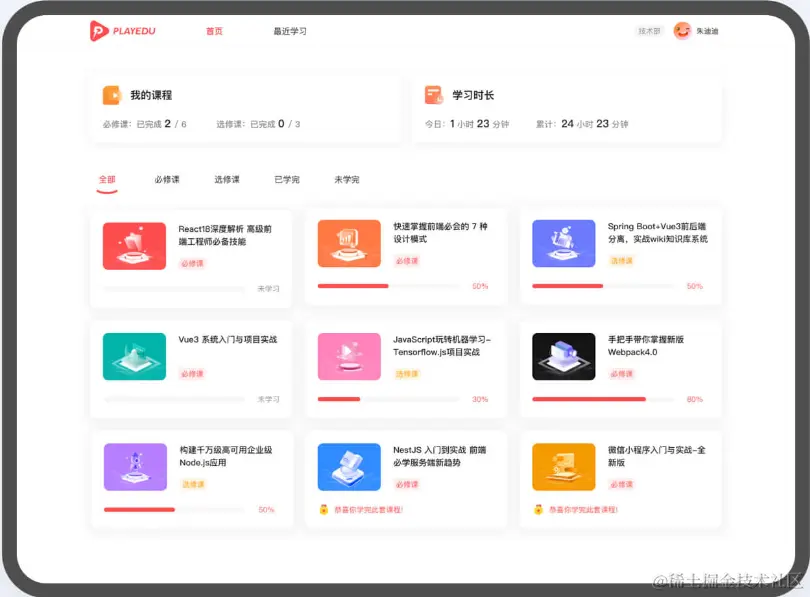Click 必修课 tag on Webpack4.0 card
Viewport: 810px width, 597px height.
[621, 374]
